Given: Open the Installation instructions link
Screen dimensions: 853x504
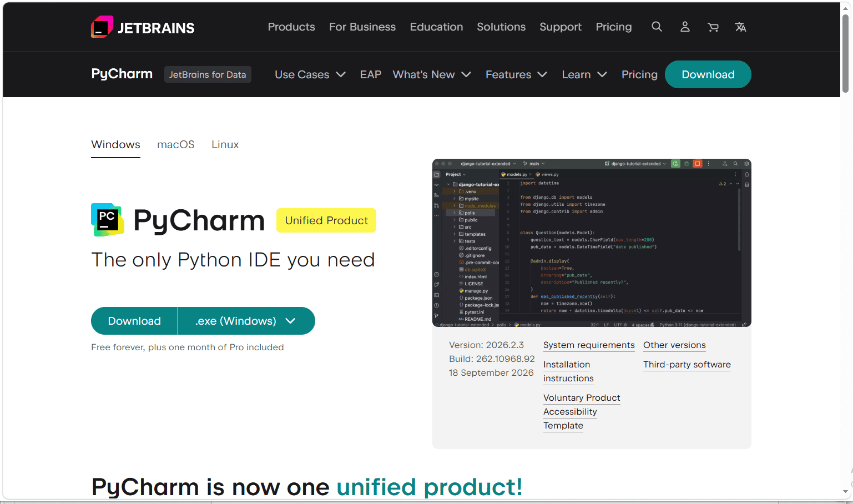Looking at the screenshot, I should coord(568,371).
